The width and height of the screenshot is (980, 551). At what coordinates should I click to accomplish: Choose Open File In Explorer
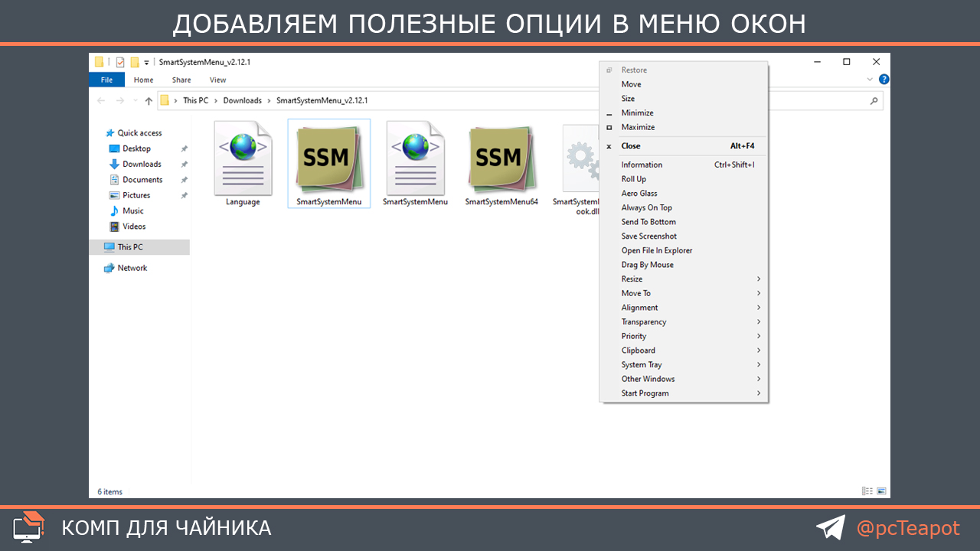684,250
